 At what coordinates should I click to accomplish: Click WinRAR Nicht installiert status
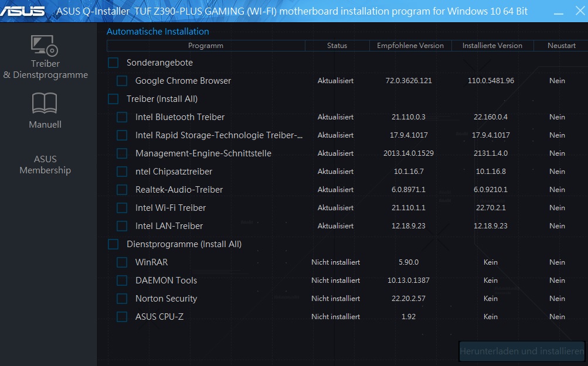336,262
